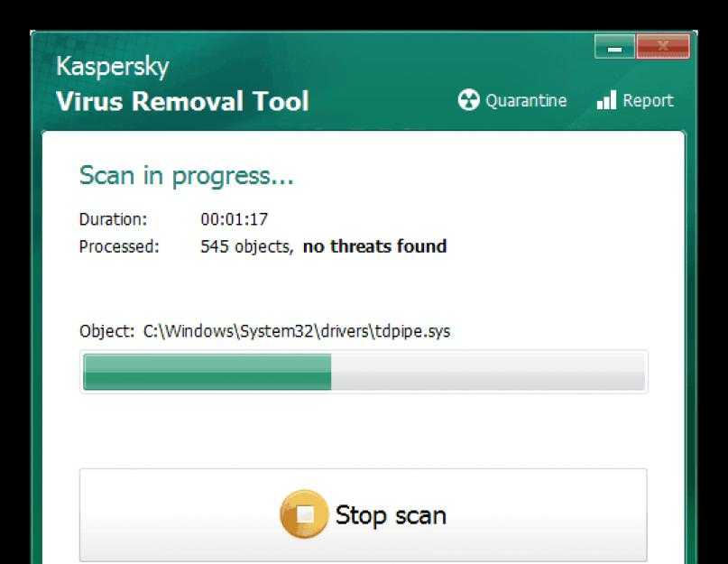Click the no threats found status text
728x564 pixels.
click(x=374, y=246)
